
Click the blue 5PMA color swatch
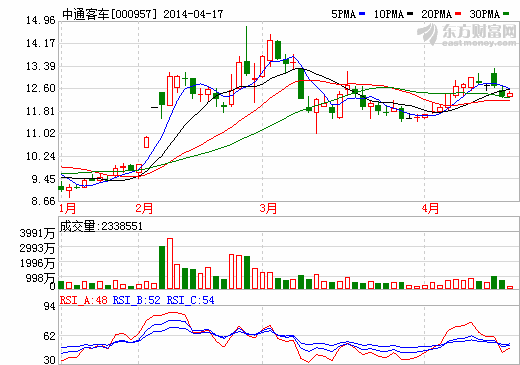point(362,14)
